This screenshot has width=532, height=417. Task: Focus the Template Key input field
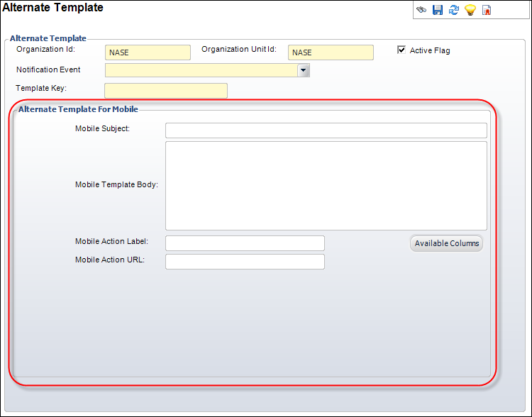pos(165,90)
